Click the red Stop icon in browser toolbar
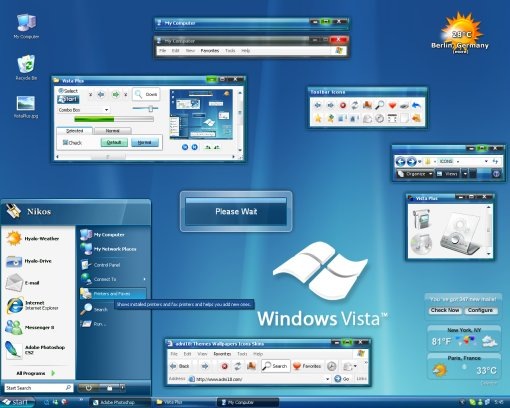 tap(224, 366)
